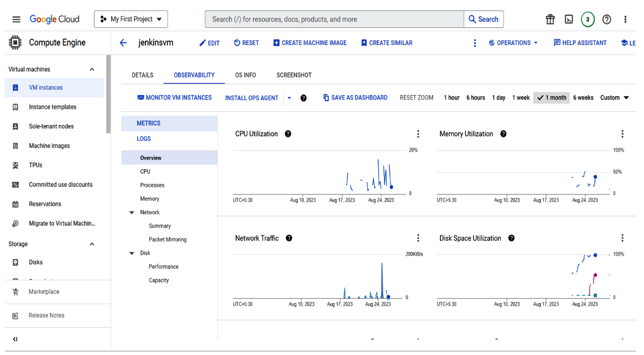Open the top-right settings kebab menu
Screen dimensions: 644x355
coord(625,19)
